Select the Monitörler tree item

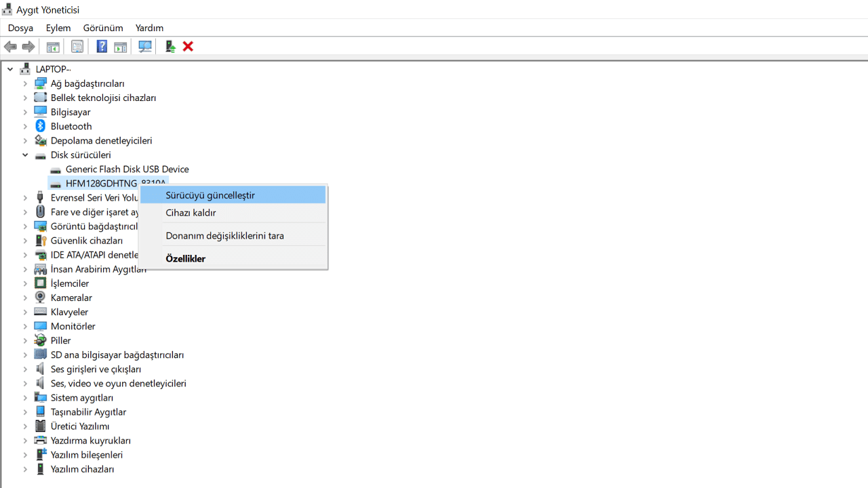73,326
